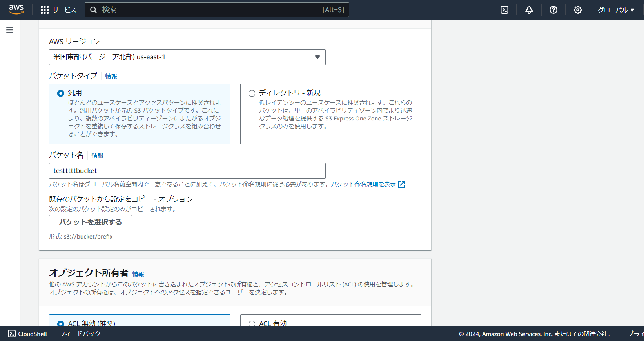Open バケット命名規則を表示 link

click(364, 184)
